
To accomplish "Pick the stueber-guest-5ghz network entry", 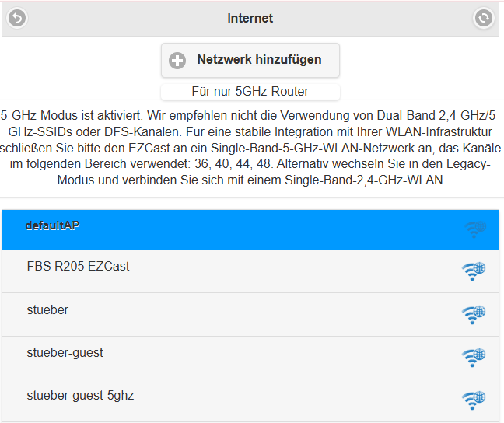I will tap(250, 400).
